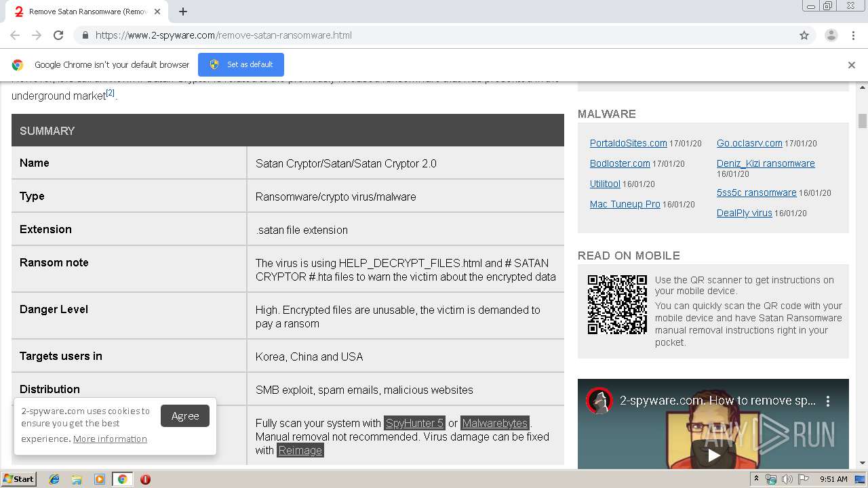Click Satan Cryptor name cell

pyautogui.click(x=406, y=163)
